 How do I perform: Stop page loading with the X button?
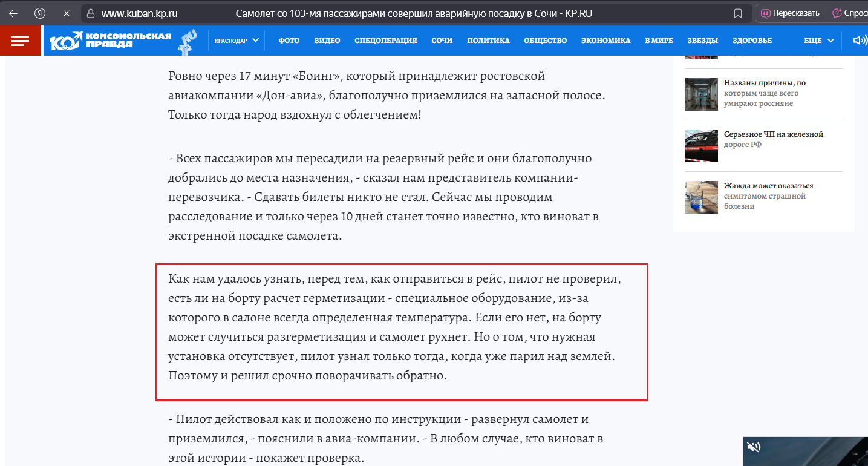[x=67, y=13]
